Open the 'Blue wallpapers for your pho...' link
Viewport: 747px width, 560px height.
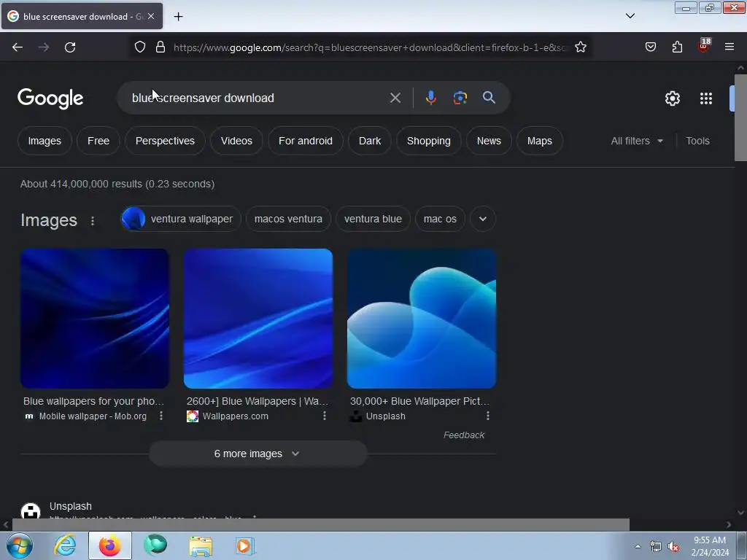tap(93, 401)
